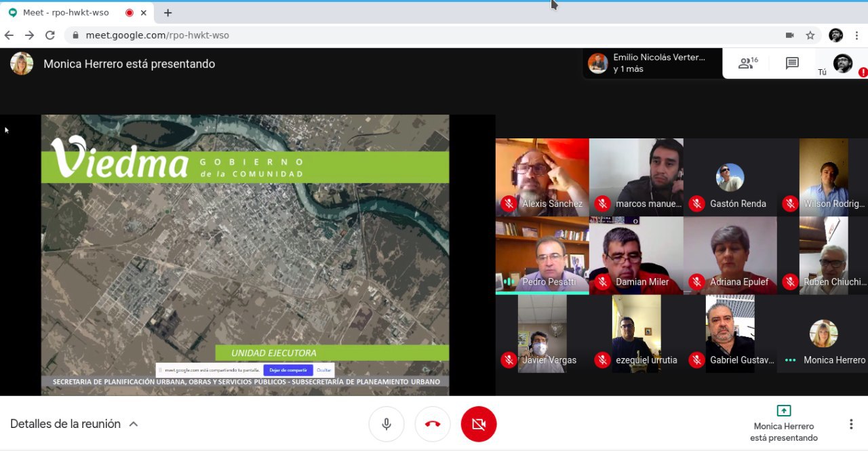Select Pedro Pesatti's video tile
The image size is (868, 451).
tap(542, 255)
